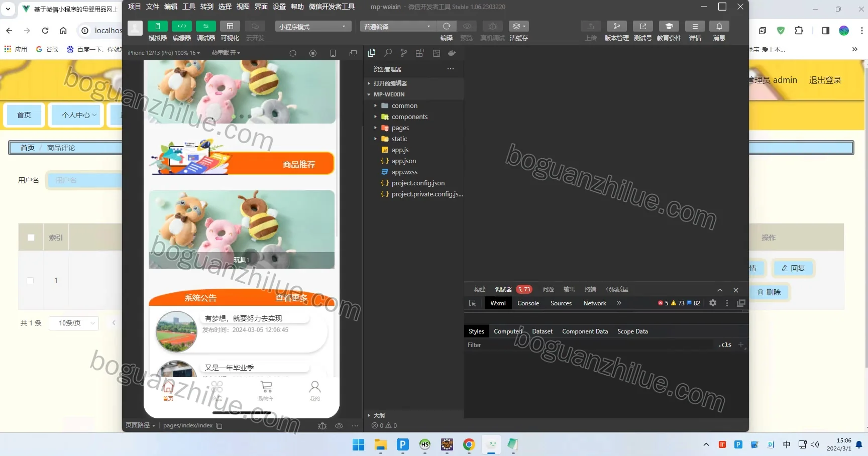Switch to the Console tab
This screenshot has height=456, width=868.
(528, 303)
